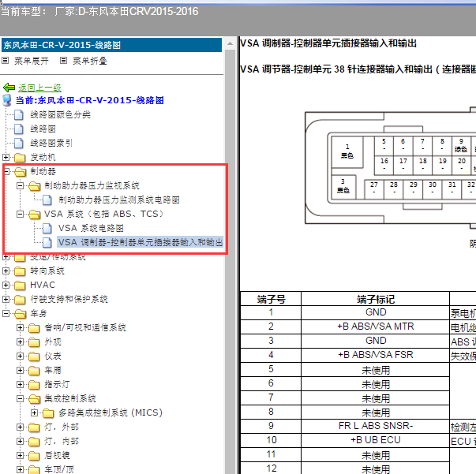Collapse the 车身 tree node
This screenshot has height=474, width=476.
tap(6, 314)
